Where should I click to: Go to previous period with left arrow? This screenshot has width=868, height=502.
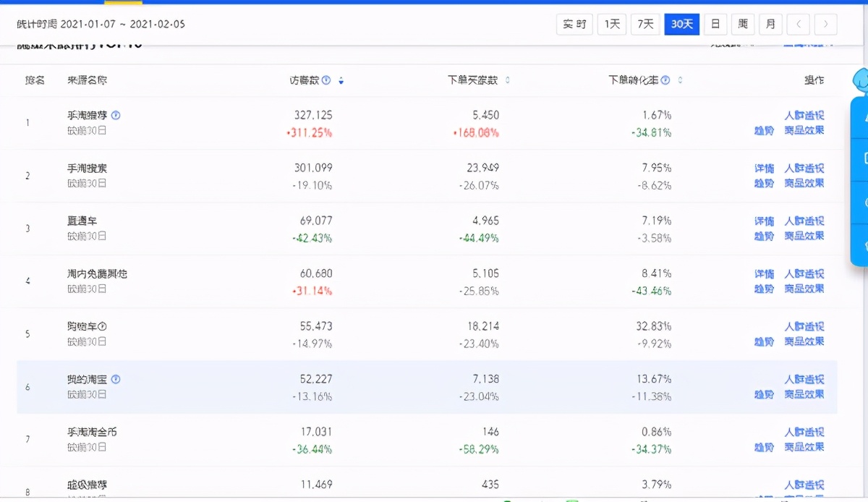pos(799,25)
